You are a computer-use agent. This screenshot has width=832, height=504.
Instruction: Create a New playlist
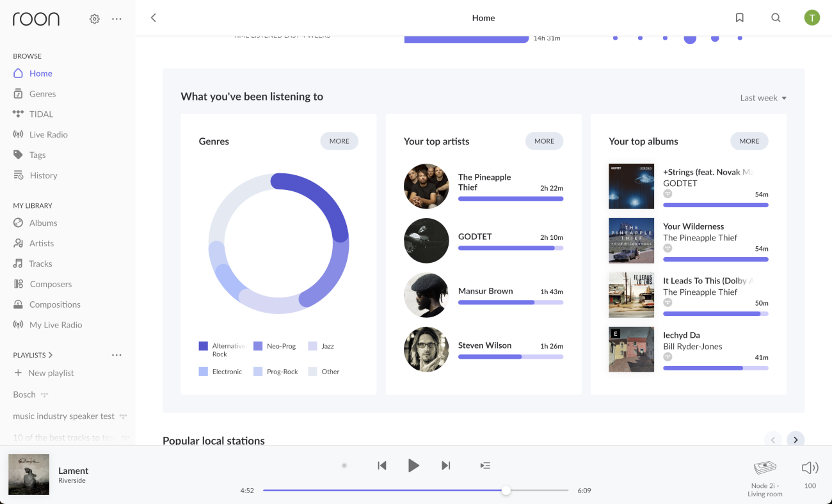[x=44, y=373]
